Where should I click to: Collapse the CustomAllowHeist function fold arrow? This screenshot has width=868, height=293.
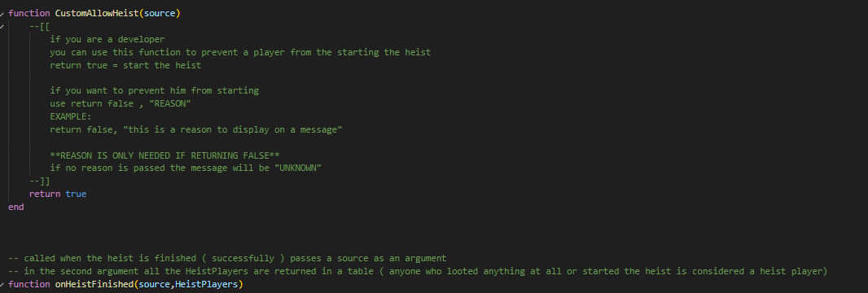pos(2,13)
